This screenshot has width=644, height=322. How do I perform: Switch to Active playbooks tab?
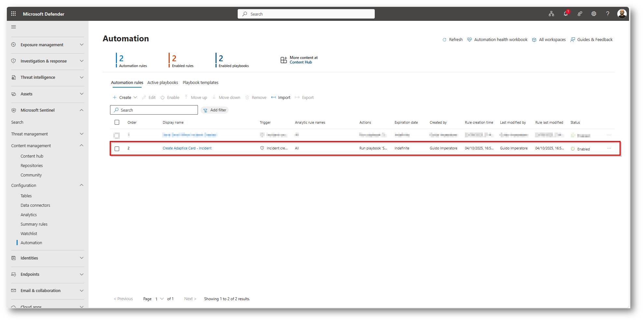point(162,83)
